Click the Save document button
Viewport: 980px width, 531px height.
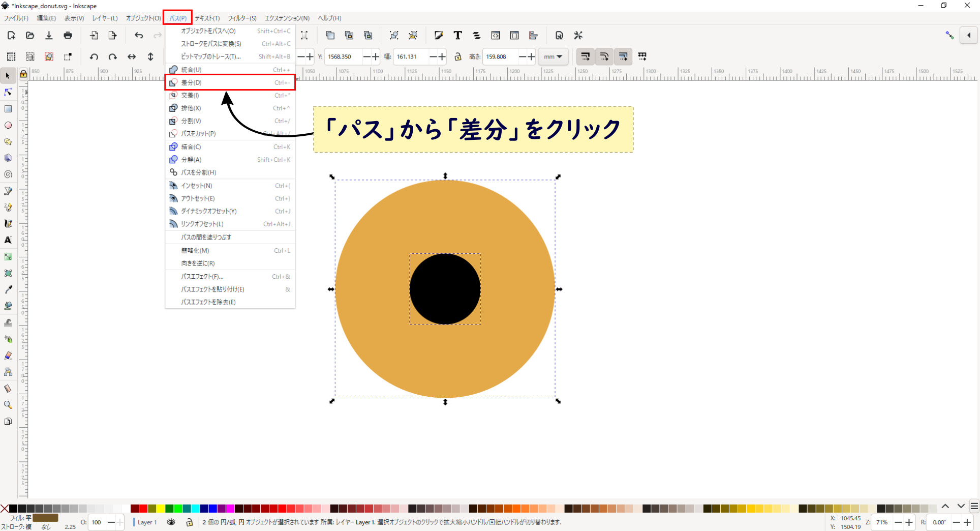[49, 35]
